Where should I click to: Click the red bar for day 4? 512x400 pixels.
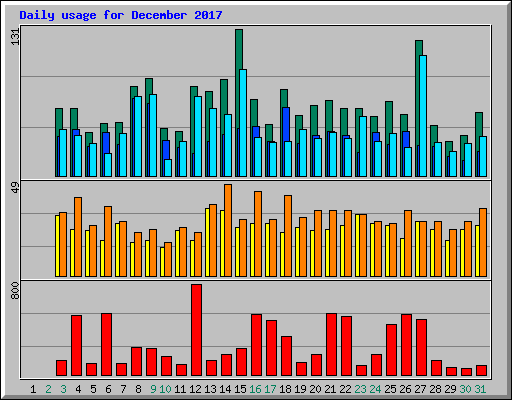[x=76, y=346]
